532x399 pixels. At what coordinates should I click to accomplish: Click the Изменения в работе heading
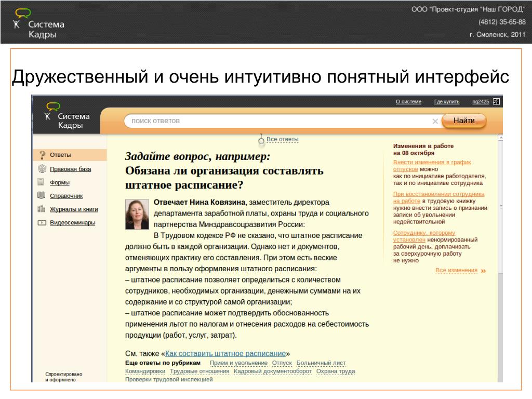(x=423, y=149)
